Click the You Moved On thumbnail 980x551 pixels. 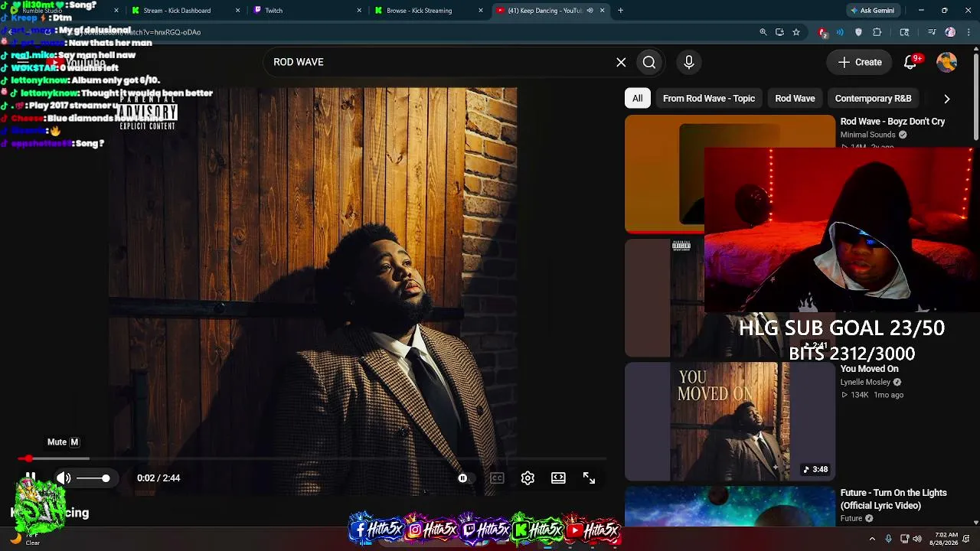click(x=730, y=422)
